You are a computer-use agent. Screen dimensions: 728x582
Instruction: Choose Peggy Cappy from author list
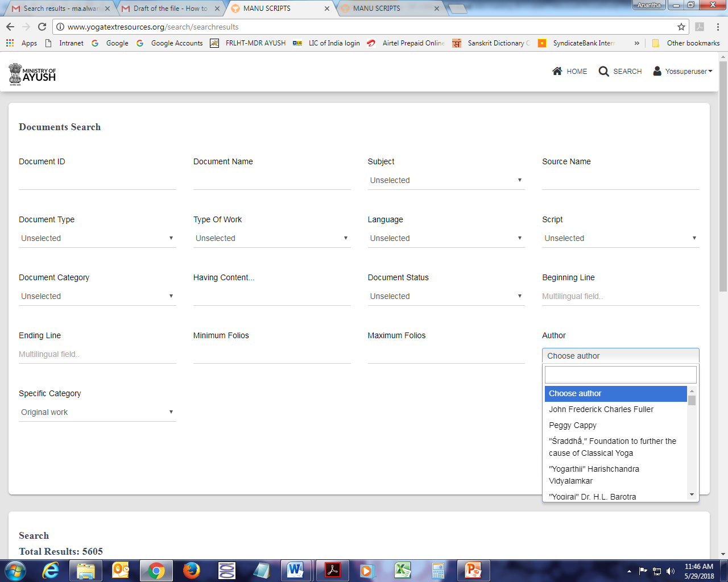(x=572, y=425)
